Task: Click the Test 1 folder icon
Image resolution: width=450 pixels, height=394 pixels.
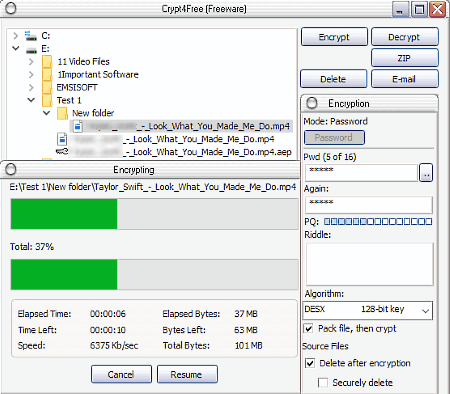Action: coord(47,100)
